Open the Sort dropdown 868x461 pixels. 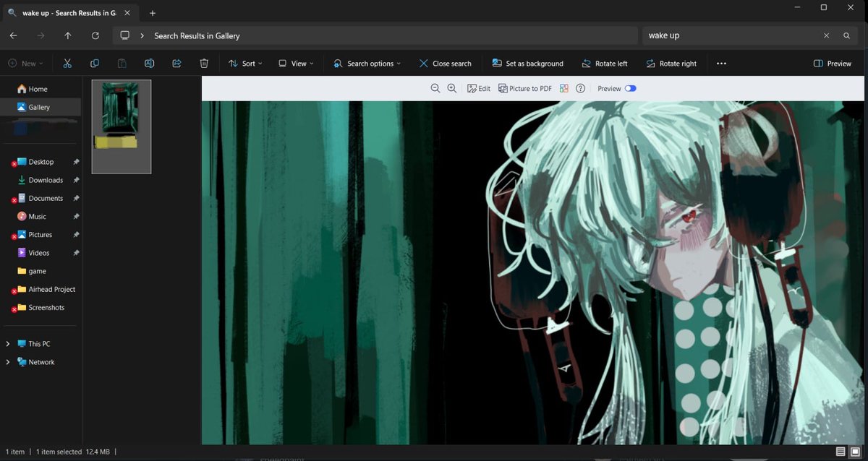(x=245, y=64)
